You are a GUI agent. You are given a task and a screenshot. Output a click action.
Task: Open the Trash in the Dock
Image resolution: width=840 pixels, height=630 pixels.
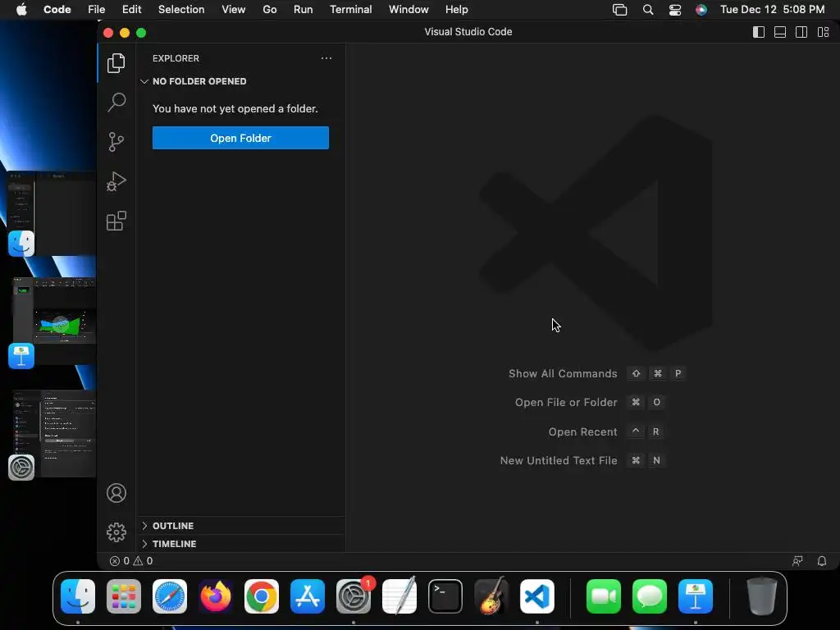coord(762,596)
